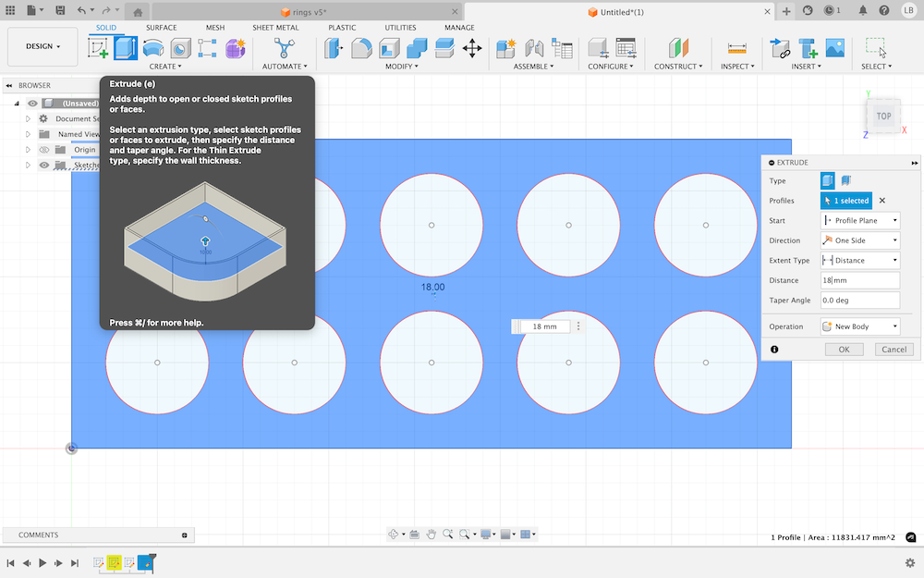This screenshot has width=924, height=578.
Task: Select the Hole tool
Action: tap(180, 48)
